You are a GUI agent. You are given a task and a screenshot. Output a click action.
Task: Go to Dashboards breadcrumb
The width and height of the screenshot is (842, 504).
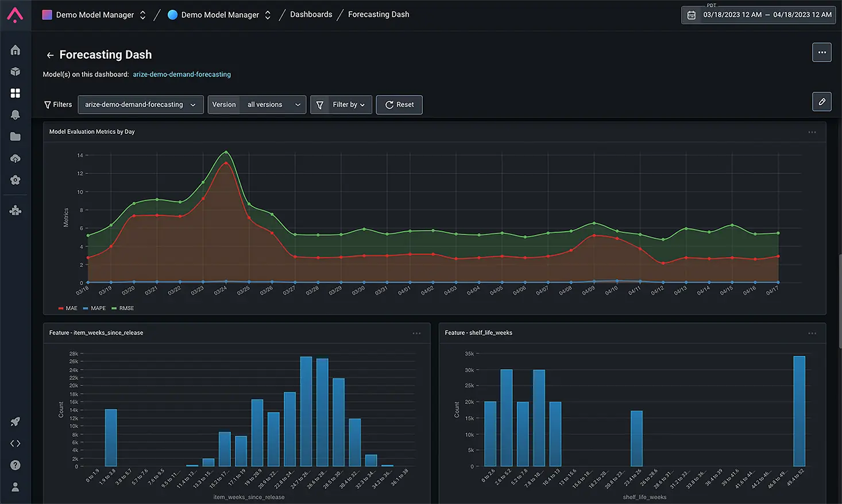[311, 14]
